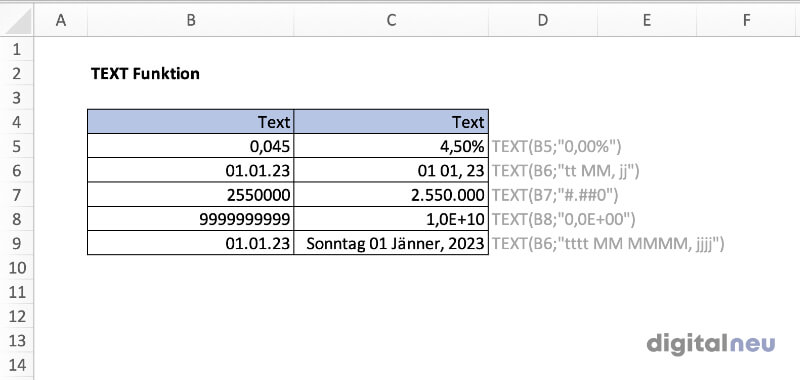Screen dimensions: 800x380
Task: Select cell containing 2550000
Action: [191, 195]
